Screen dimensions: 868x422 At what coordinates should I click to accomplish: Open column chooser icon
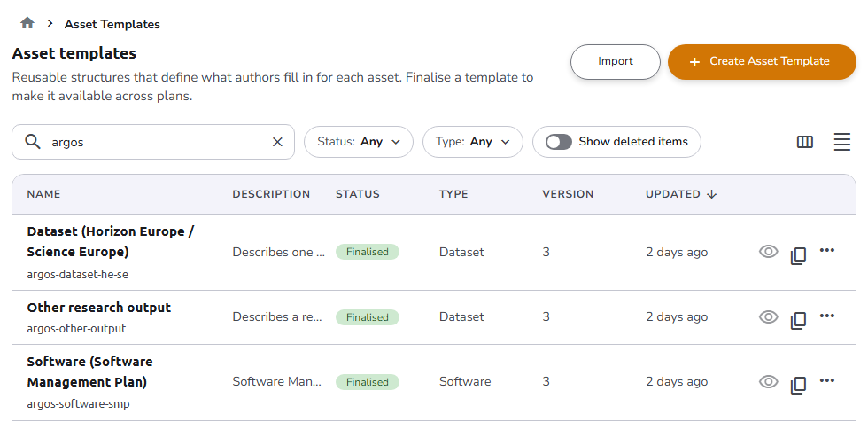805,142
